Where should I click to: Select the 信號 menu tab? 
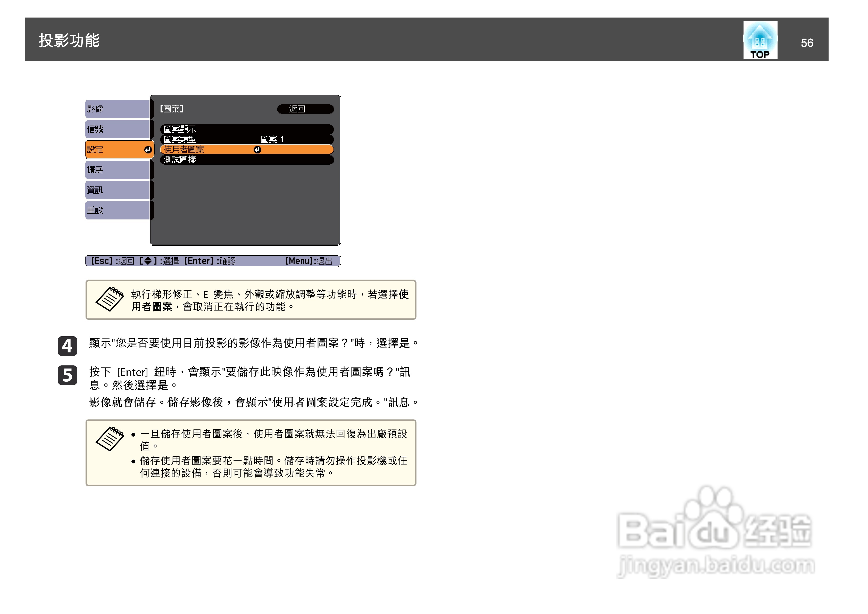coord(117,129)
